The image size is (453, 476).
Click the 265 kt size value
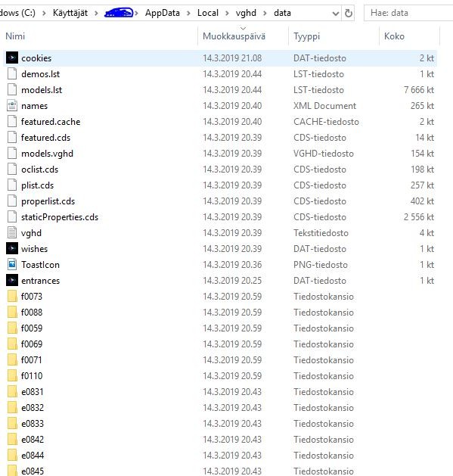pos(422,106)
